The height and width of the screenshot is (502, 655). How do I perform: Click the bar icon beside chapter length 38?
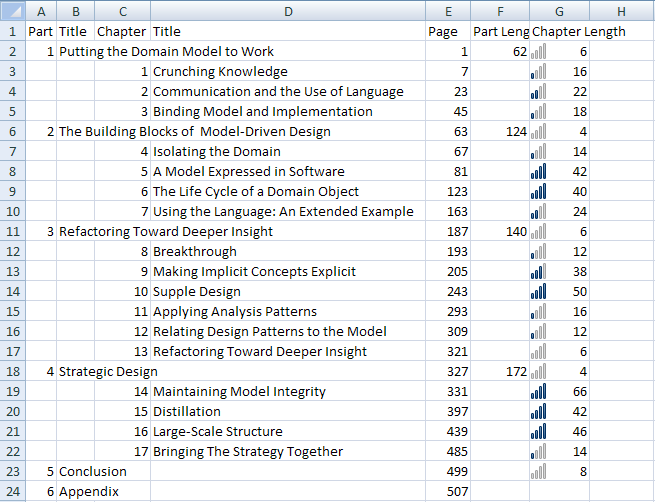(x=538, y=271)
